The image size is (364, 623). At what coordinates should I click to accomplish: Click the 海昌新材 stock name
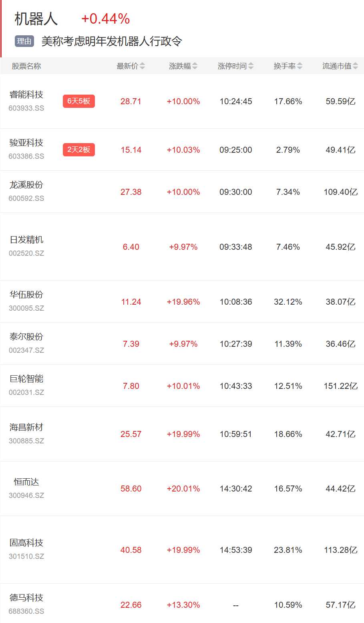coord(26,427)
